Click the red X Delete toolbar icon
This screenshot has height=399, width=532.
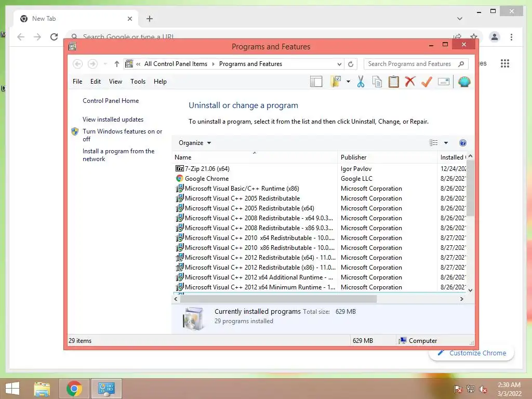(x=410, y=82)
